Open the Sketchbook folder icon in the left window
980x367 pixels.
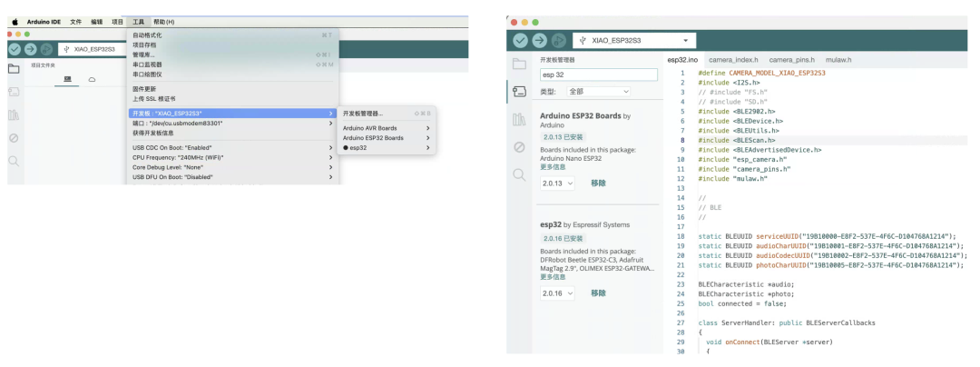pos(14,69)
